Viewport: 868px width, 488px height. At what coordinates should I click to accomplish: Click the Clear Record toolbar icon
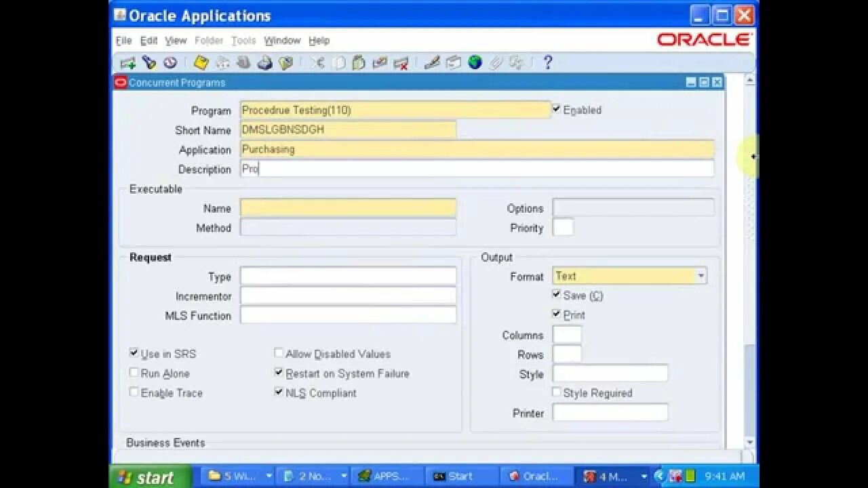coord(380,63)
